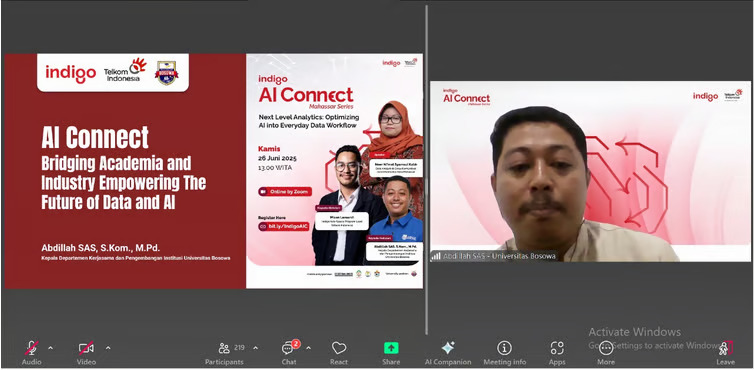Open the video options chevron beside Video
Viewport: 754px width, 370px height.
coord(108,347)
